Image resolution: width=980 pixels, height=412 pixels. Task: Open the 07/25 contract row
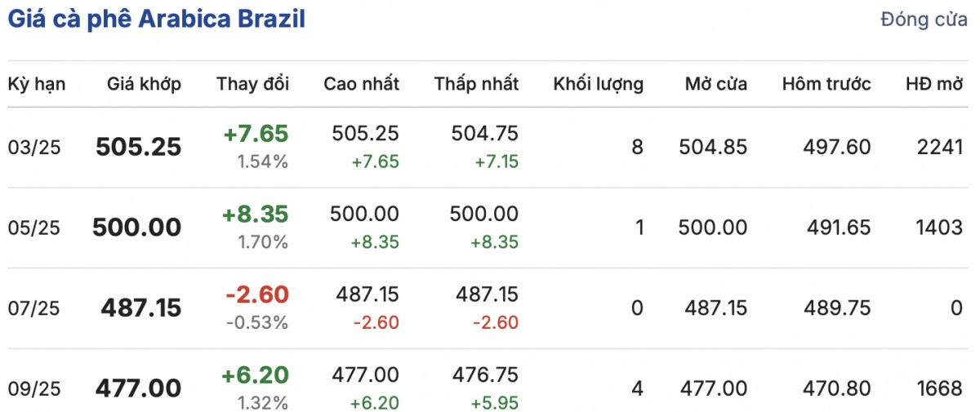click(34, 308)
